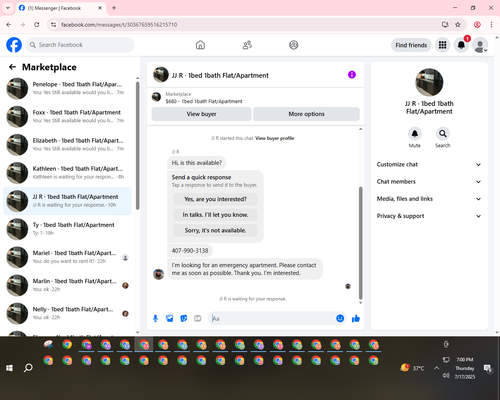Open Elizabeth's 1bed 1bath conversation
This screenshot has height=400, width=500.
tap(68, 144)
